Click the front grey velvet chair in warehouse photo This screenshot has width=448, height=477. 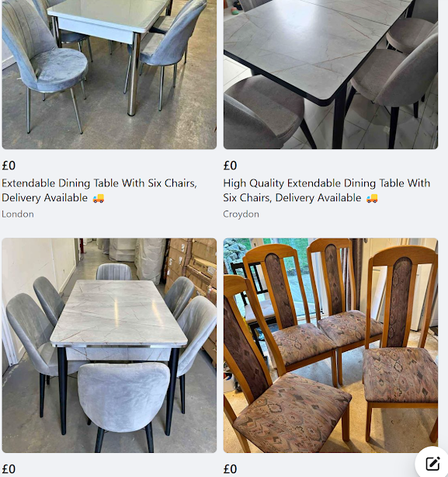pyautogui.click(x=123, y=403)
